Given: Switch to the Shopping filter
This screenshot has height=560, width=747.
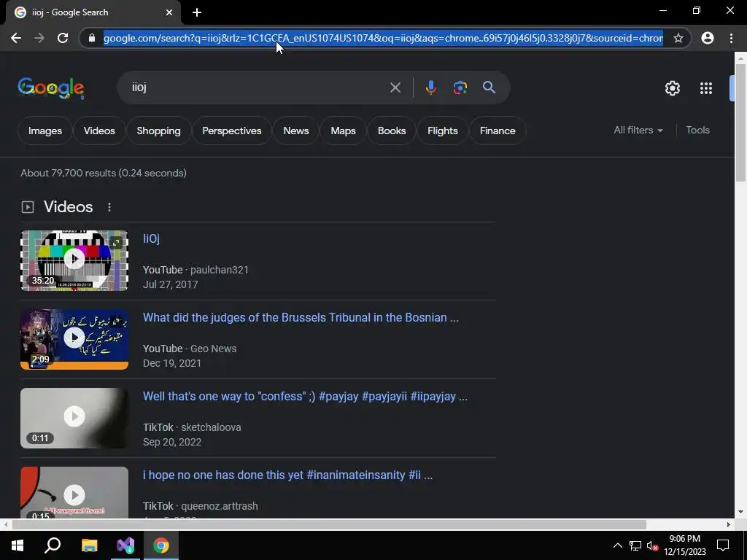Looking at the screenshot, I should click(158, 131).
